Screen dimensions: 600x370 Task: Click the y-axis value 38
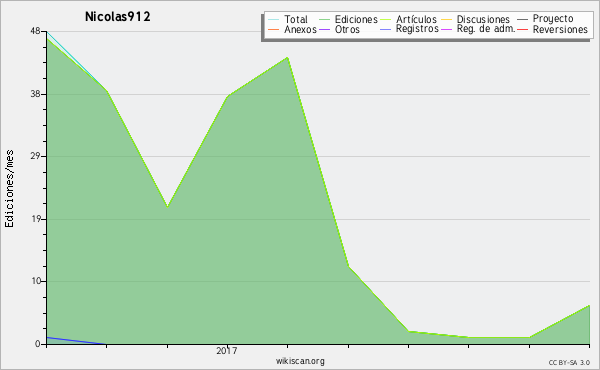tap(36, 94)
